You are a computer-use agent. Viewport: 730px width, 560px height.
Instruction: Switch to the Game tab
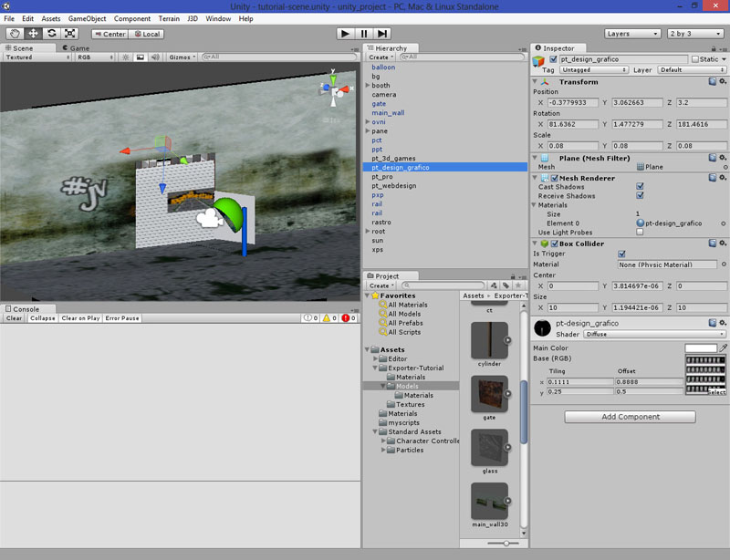click(78, 48)
